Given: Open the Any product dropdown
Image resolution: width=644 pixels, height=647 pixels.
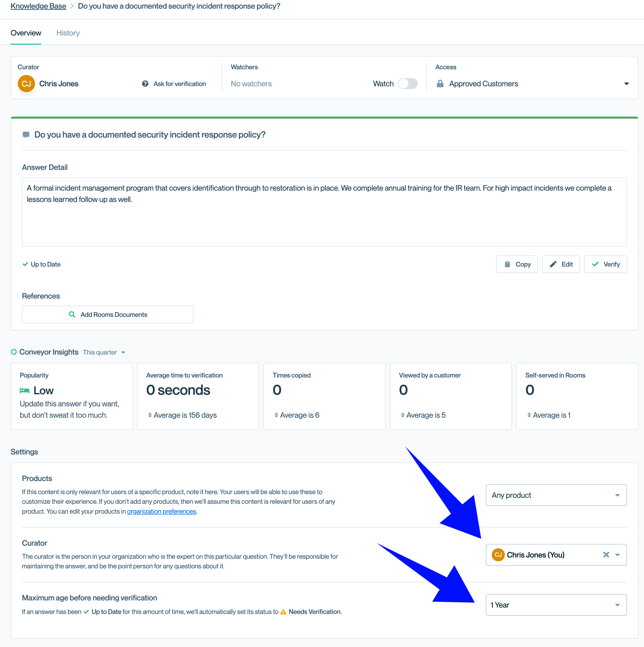Looking at the screenshot, I should (x=556, y=495).
